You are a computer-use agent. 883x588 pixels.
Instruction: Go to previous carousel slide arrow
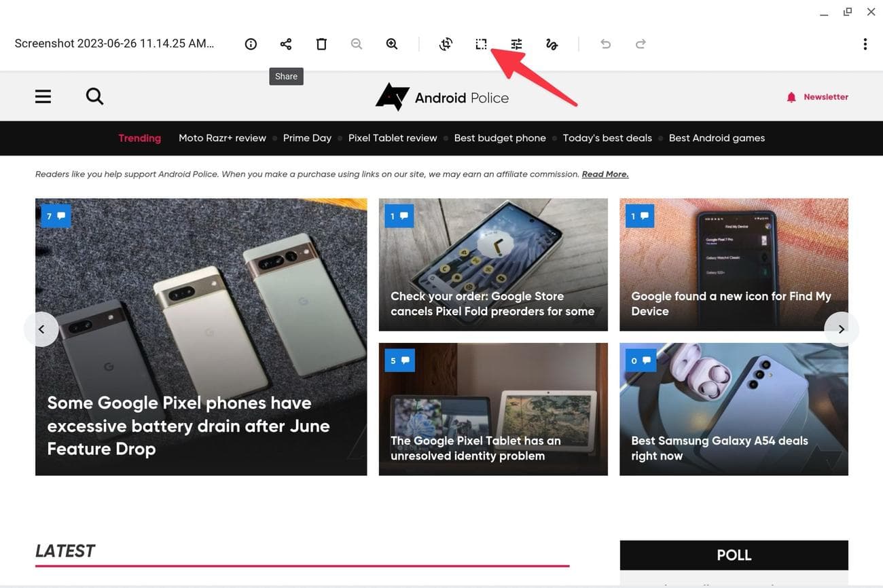41,329
